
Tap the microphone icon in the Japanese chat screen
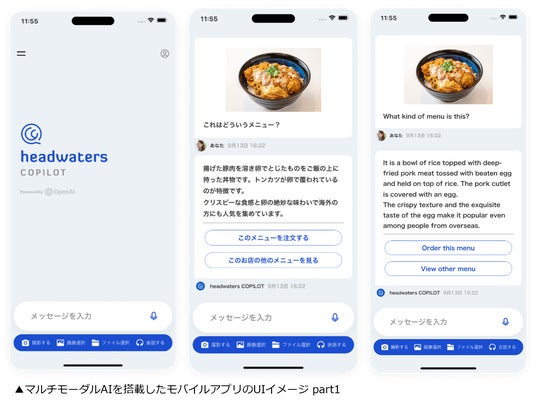coord(335,318)
